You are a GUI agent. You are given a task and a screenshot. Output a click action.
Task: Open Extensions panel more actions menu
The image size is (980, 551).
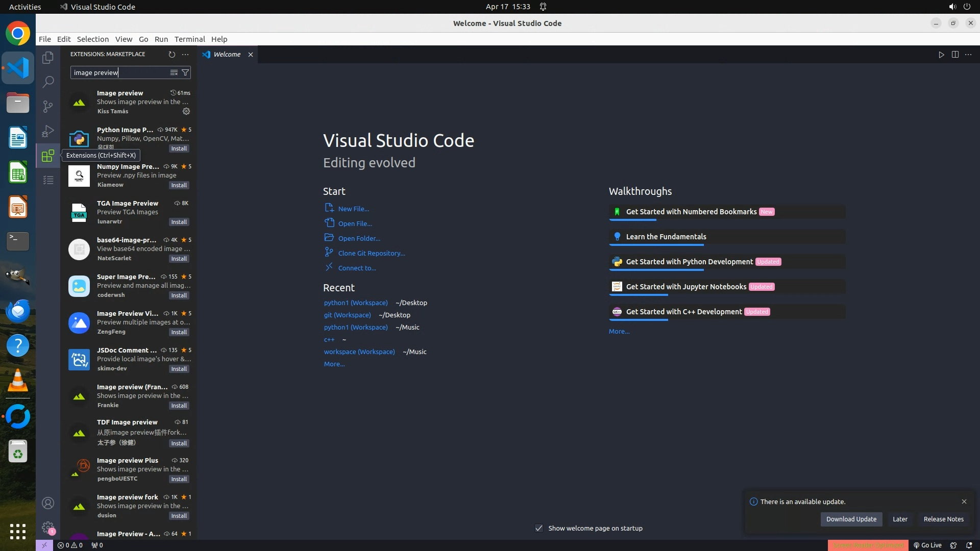coord(185,55)
